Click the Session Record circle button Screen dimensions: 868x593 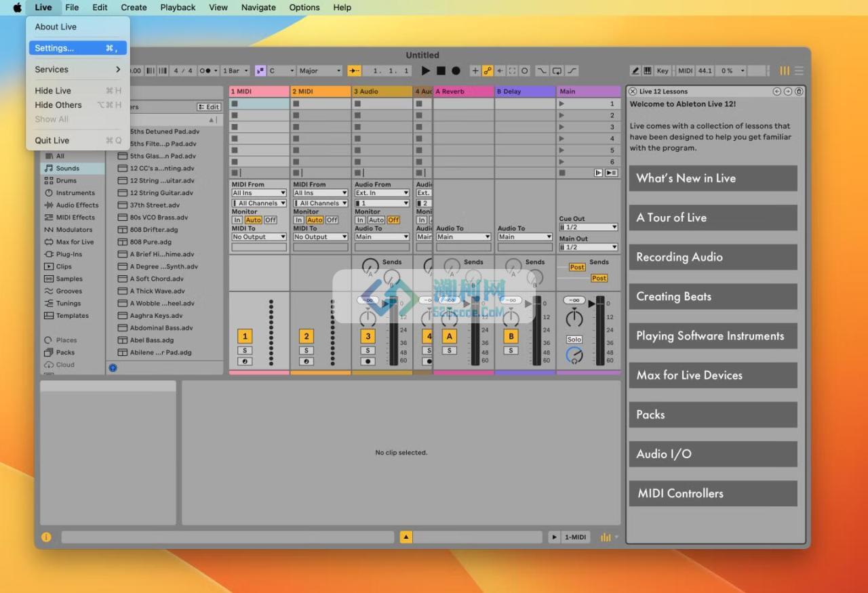click(x=524, y=70)
